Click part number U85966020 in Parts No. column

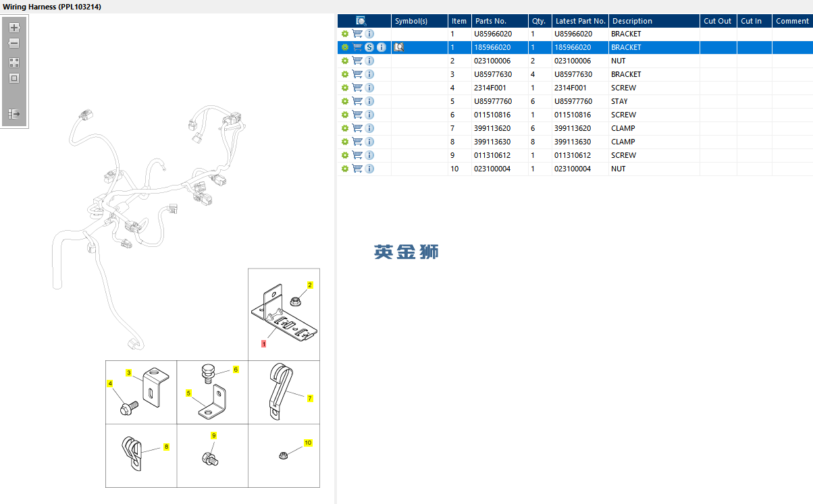coord(493,34)
